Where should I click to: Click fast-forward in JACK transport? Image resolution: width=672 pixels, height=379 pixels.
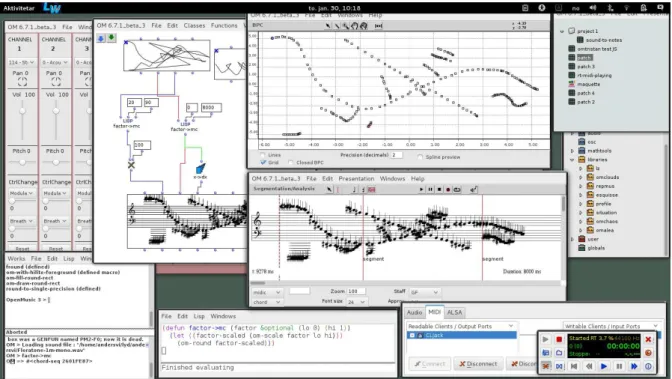634,366
